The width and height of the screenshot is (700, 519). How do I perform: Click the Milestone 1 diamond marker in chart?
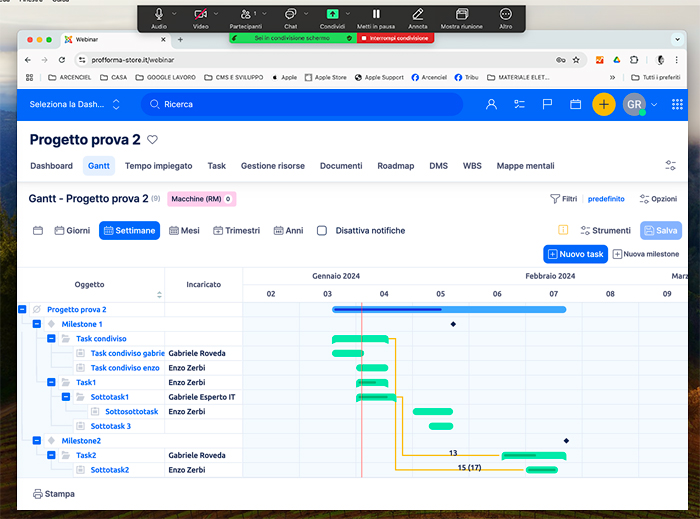453,324
